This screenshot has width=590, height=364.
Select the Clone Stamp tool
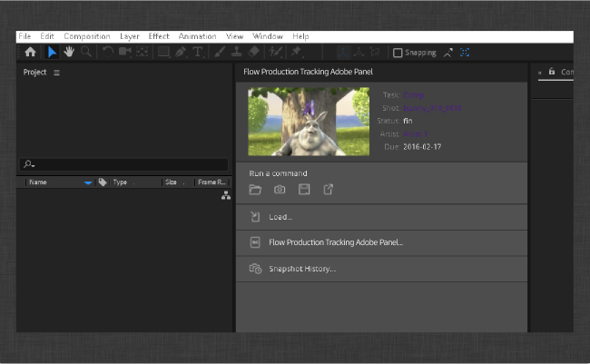tap(236, 52)
